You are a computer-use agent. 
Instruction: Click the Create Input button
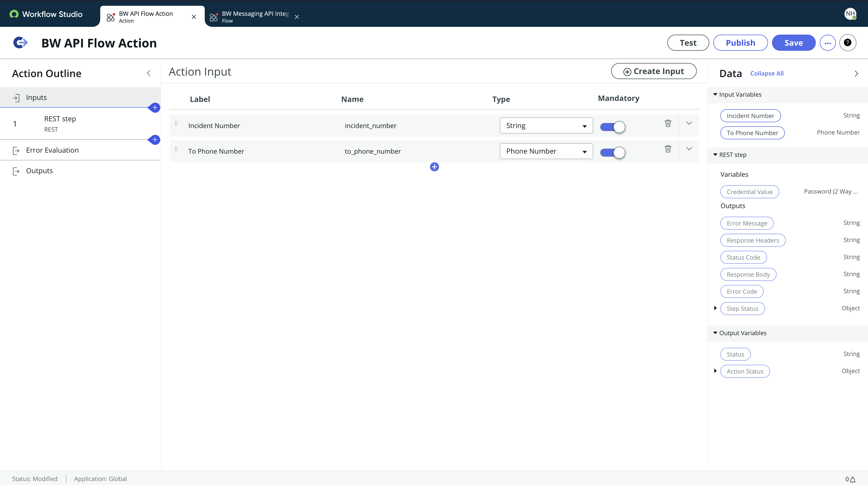[653, 71]
